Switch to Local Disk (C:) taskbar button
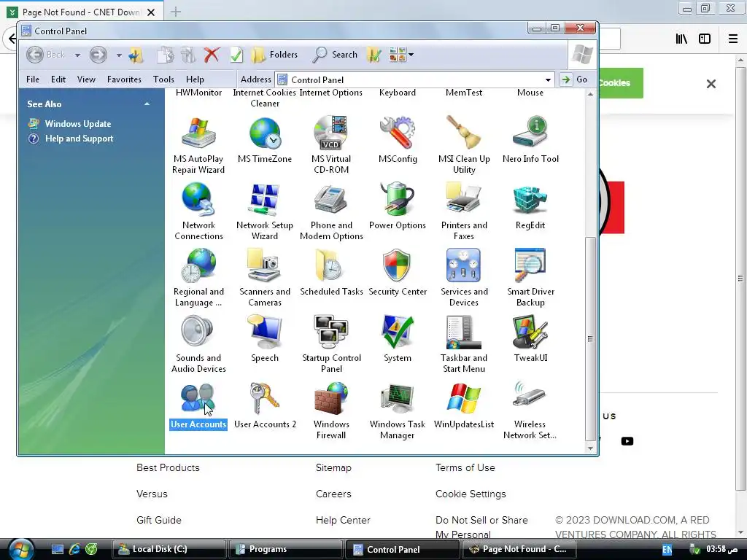747x560 pixels. 169,549
